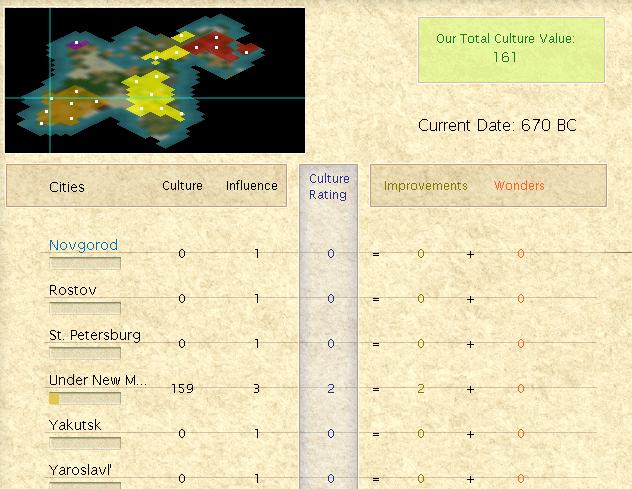Click Novgorod's empty culture progress bar
The height and width of the screenshot is (489, 632).
point(85,263)
